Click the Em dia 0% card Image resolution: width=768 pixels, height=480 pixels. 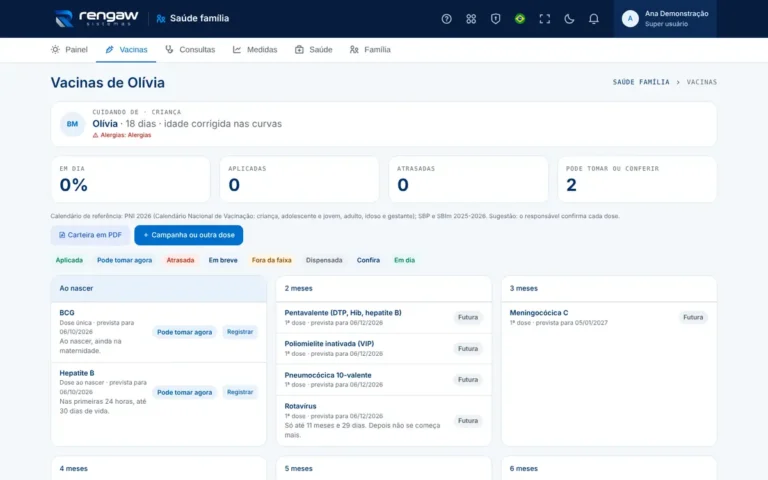click(130, 179)
